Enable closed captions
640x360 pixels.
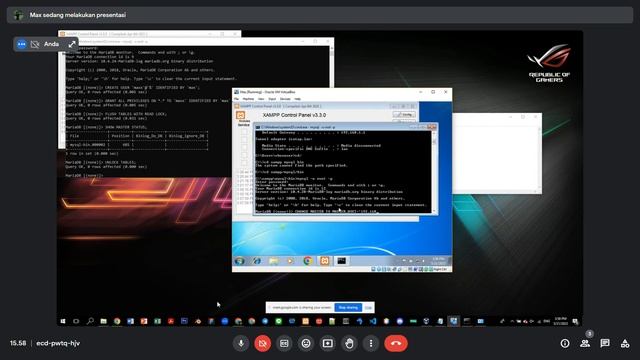click(284, 343)
